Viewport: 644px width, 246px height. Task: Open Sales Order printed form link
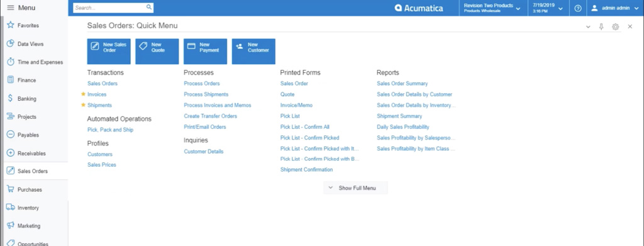294,84
